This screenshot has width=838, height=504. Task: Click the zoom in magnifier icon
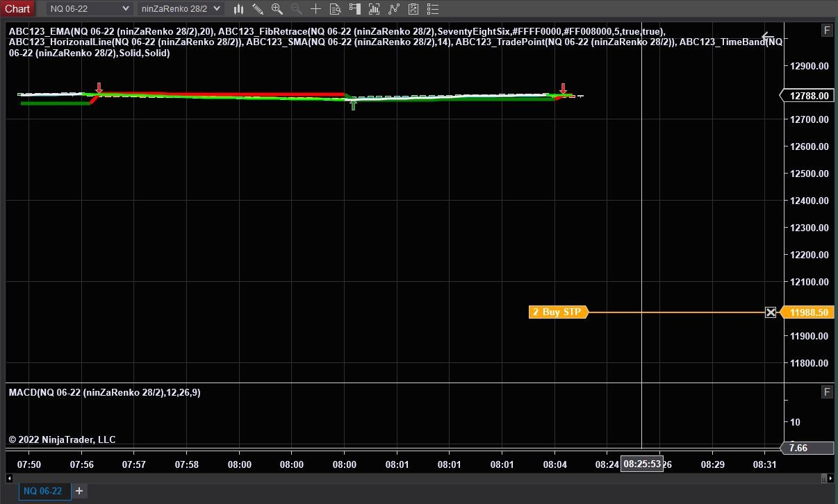click(277, 9)
